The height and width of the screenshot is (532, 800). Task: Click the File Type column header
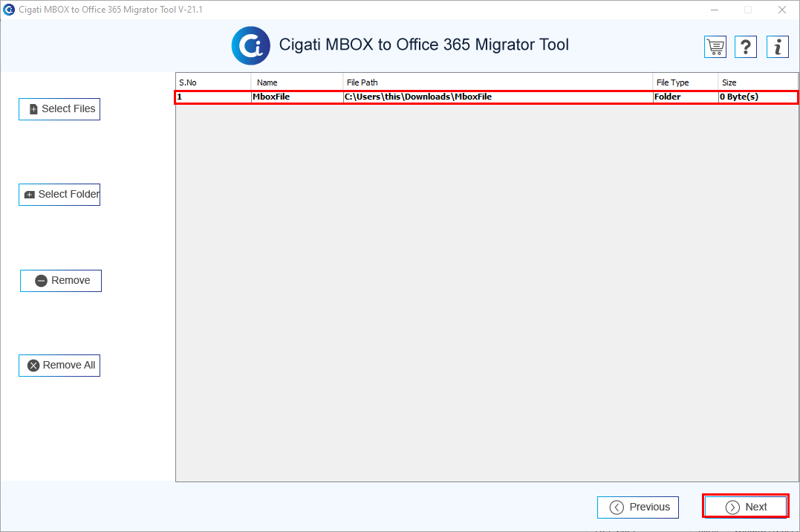pos(685,82)
